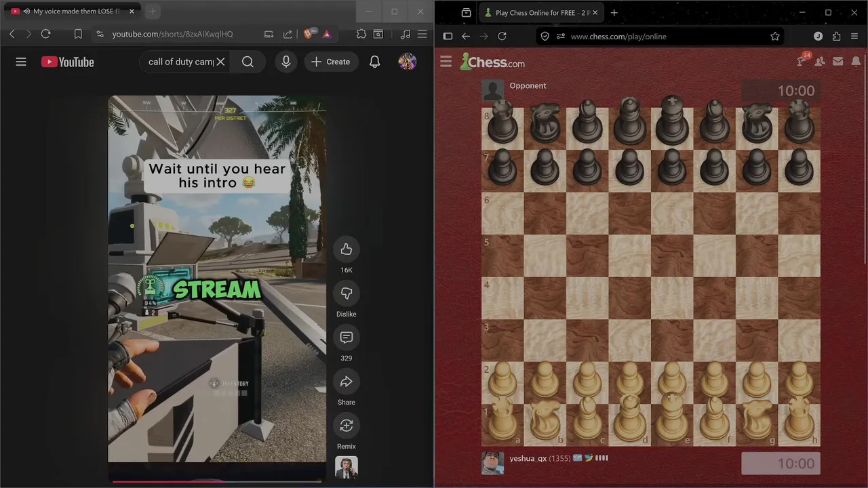This screenshot has height=488, width=868.
Task: Click YouTube search magnifier button
Action: pos(248,62)
